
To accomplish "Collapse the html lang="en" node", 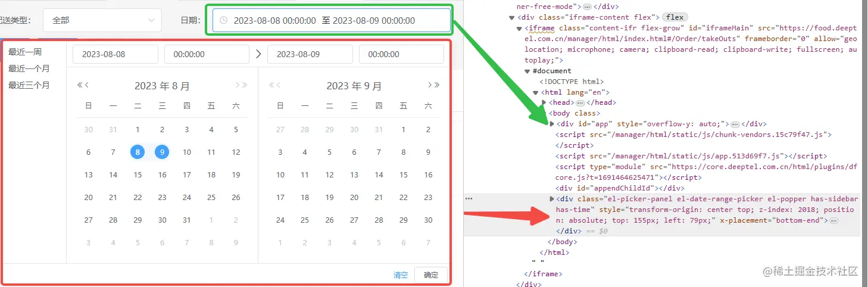I will 536,92.
